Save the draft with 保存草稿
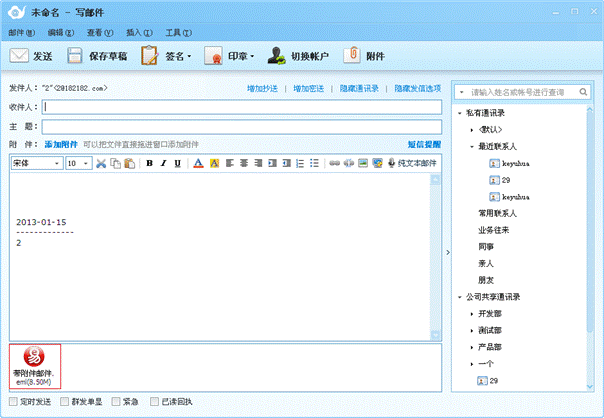 pyautogui.click(x=97, y=56)
